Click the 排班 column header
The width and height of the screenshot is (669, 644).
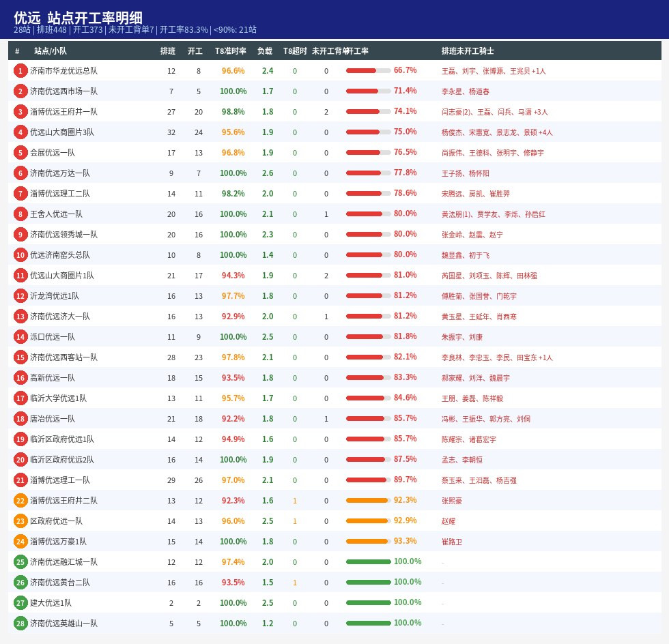168,51
